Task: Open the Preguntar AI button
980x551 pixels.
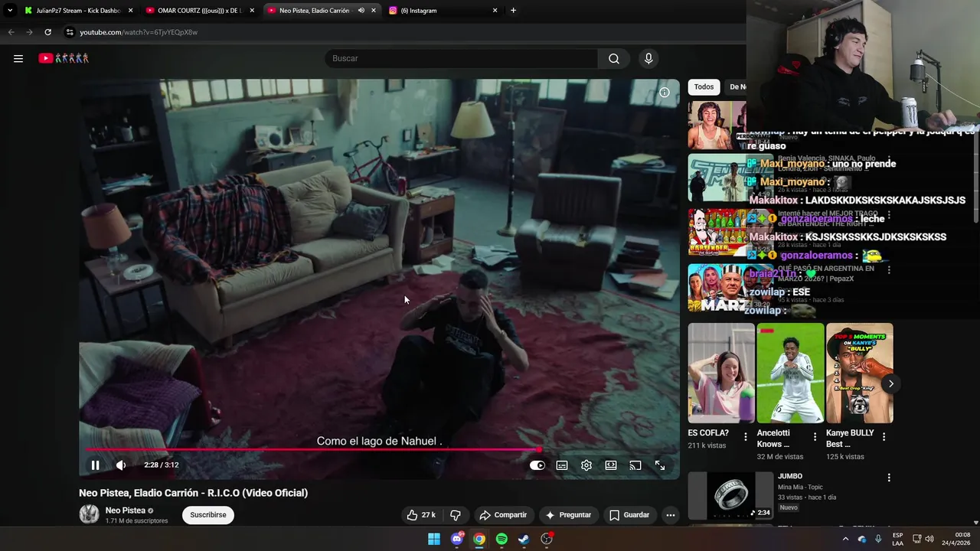Action: coord(567,515)
